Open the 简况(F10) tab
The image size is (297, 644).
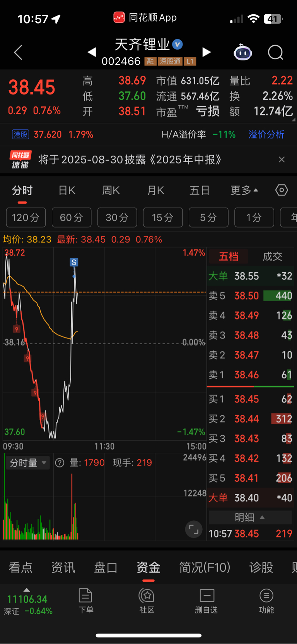[205, 568]
